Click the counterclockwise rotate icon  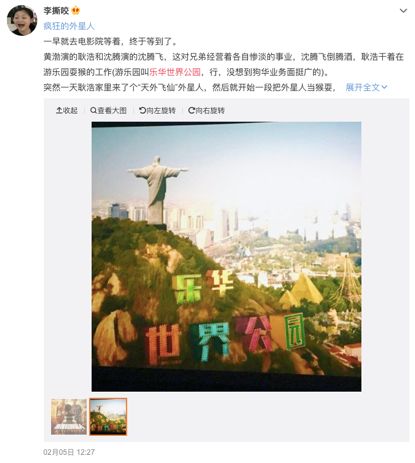[x=142, y=110]
